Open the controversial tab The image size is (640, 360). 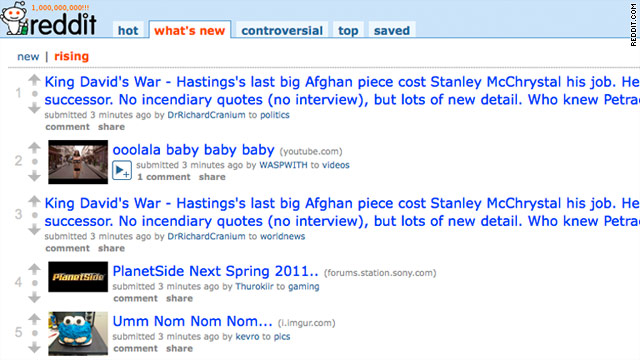pos(282,30)
